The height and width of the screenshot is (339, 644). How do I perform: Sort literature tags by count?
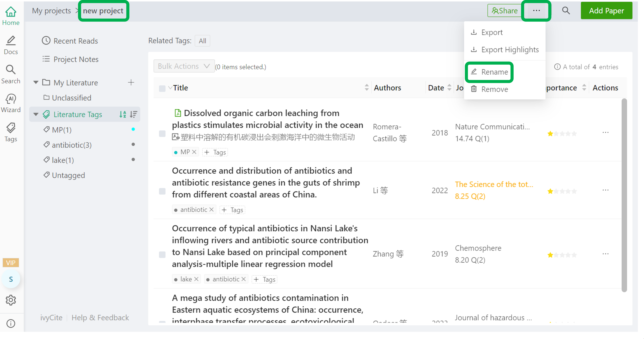point(133,114)
